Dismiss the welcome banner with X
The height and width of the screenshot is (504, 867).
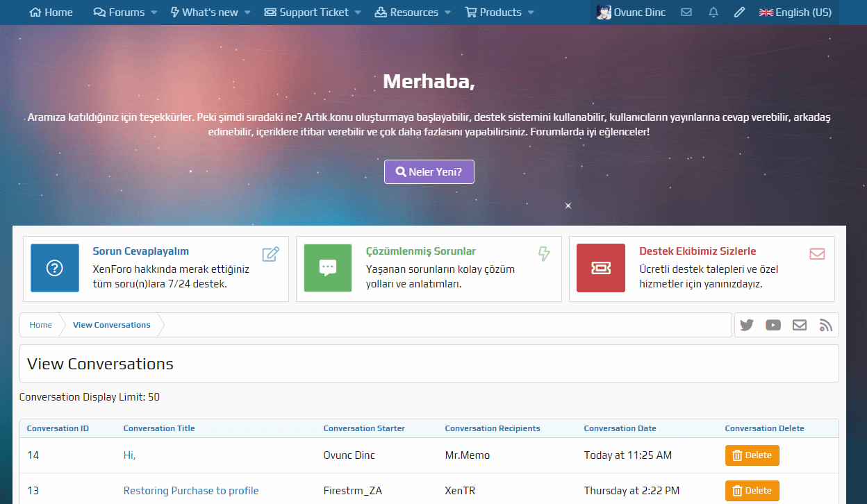click(568, 205)
